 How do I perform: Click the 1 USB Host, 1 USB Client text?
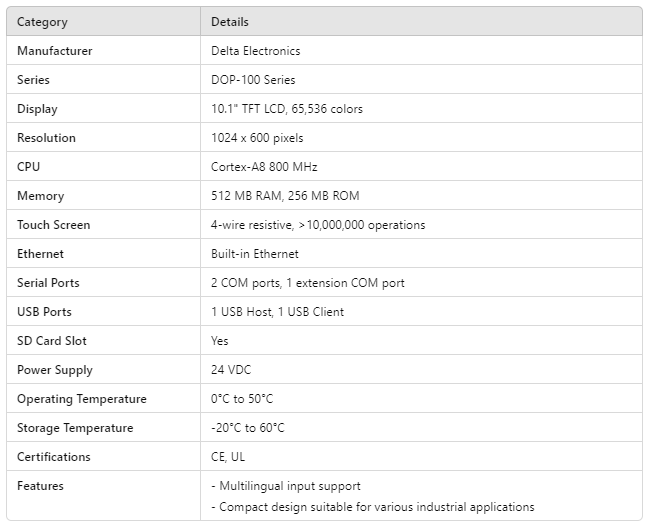coord(277,312)
